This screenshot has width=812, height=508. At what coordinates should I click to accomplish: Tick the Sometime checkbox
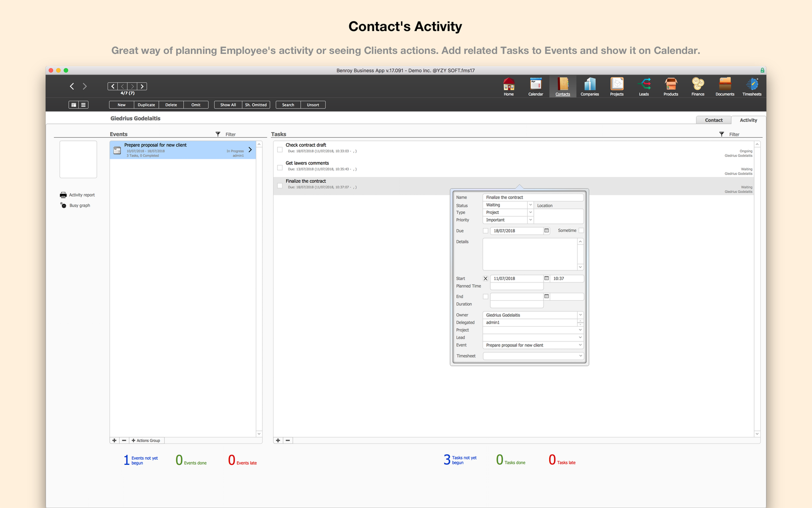(x=581, y=231)
